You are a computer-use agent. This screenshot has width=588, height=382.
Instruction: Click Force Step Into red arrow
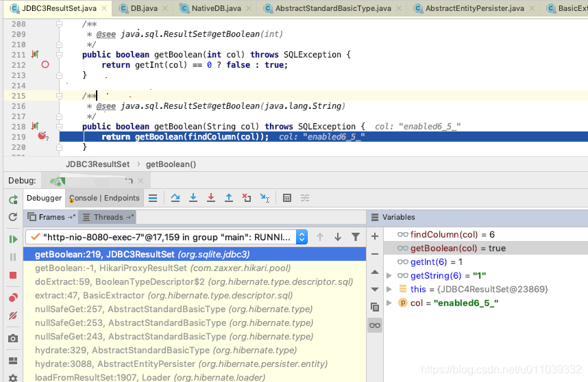coord(211,198)
